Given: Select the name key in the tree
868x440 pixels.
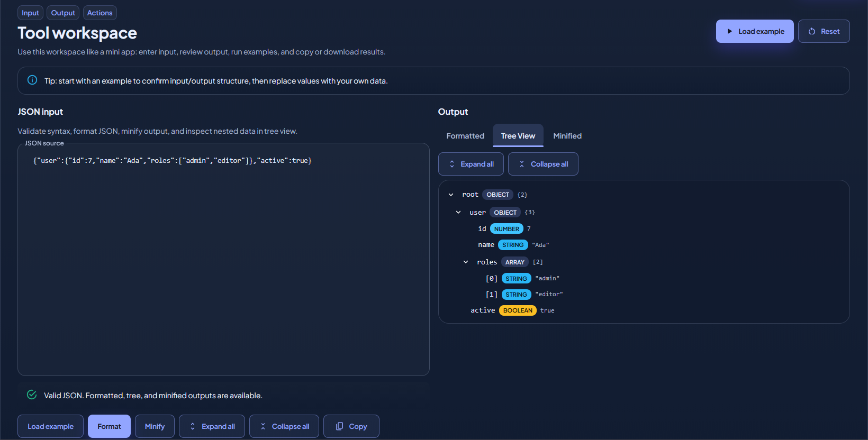Looking at the screenshot, I should [486, 245].
